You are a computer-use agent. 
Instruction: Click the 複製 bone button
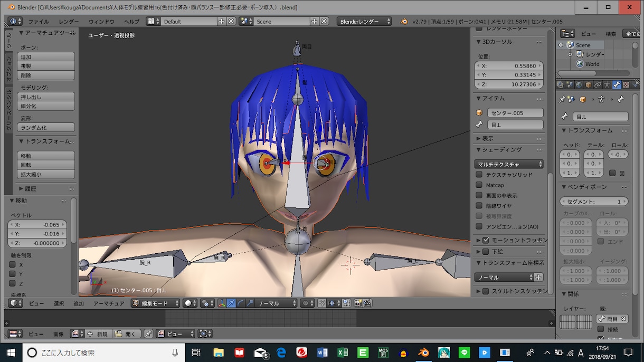(x=46, y=66)
